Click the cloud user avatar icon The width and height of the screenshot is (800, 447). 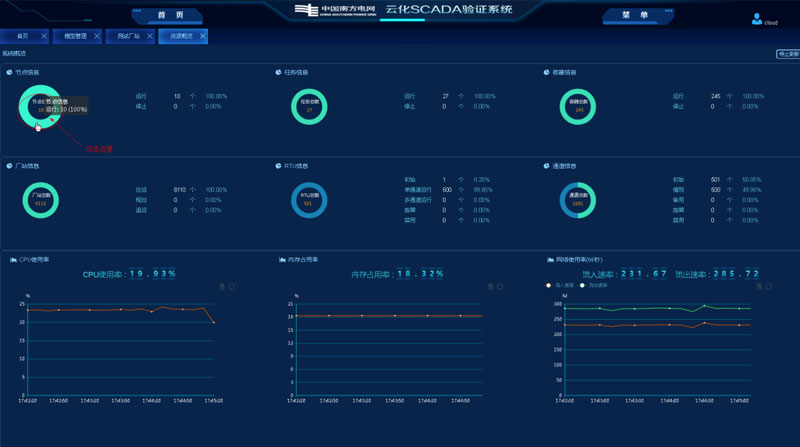[x=756, y=18]
